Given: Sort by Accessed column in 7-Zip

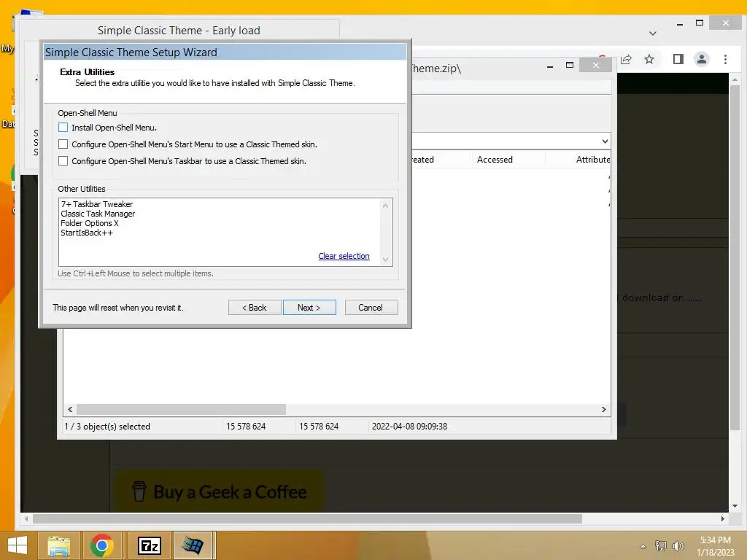Looking at the screenshot, I should click(495, 160).
